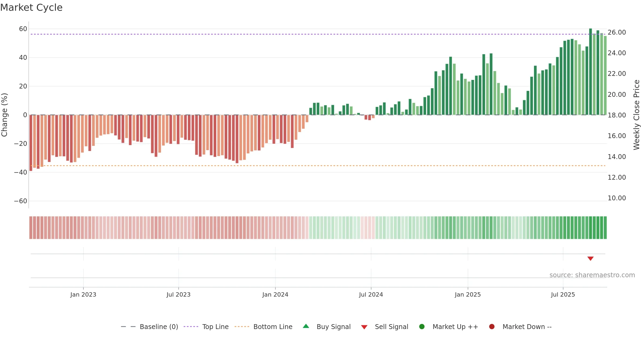
Task: Click the darkest green heatmap cell at strip end
Action: coord(605,228)
